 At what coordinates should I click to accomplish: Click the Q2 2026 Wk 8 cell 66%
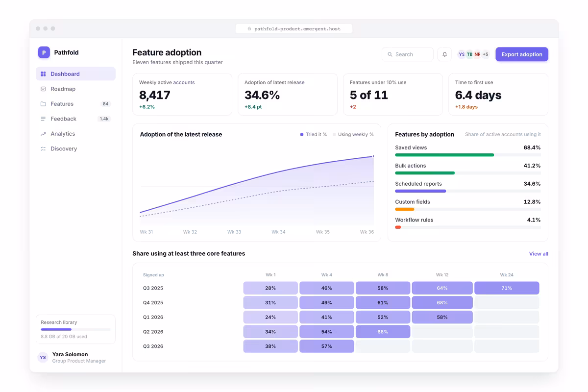(x=383, y=332)
